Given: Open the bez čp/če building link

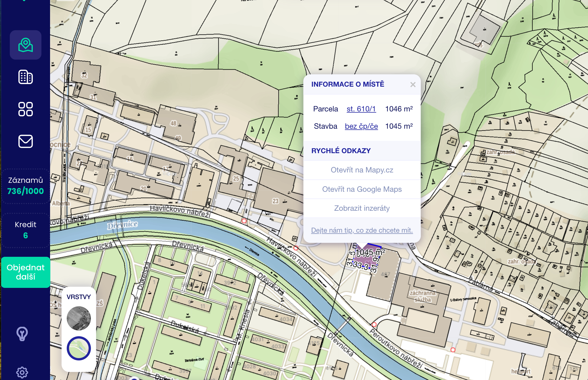Looking at the screenshot, I should pos(361,126).
